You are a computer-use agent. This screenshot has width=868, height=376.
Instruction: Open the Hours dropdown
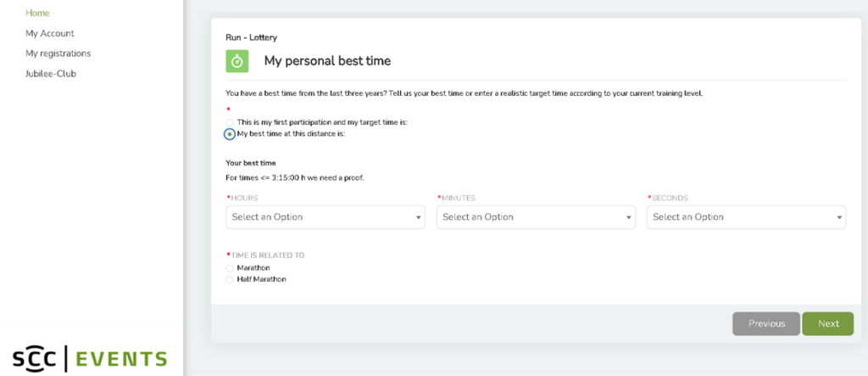(325, 217)
